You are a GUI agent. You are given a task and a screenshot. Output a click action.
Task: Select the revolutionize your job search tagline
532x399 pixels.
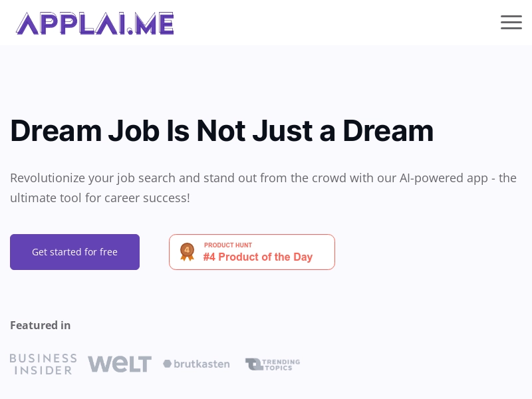click(263, 188)
